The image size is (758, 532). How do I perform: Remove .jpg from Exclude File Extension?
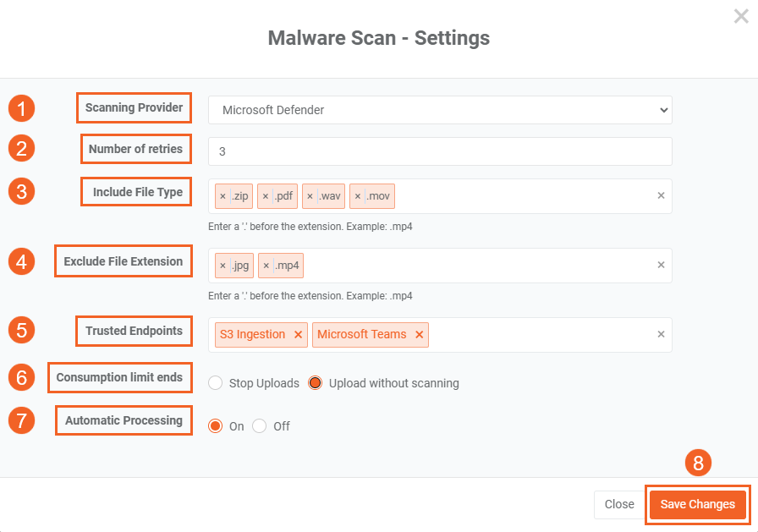pyautogui.click(x=222, y=266)
